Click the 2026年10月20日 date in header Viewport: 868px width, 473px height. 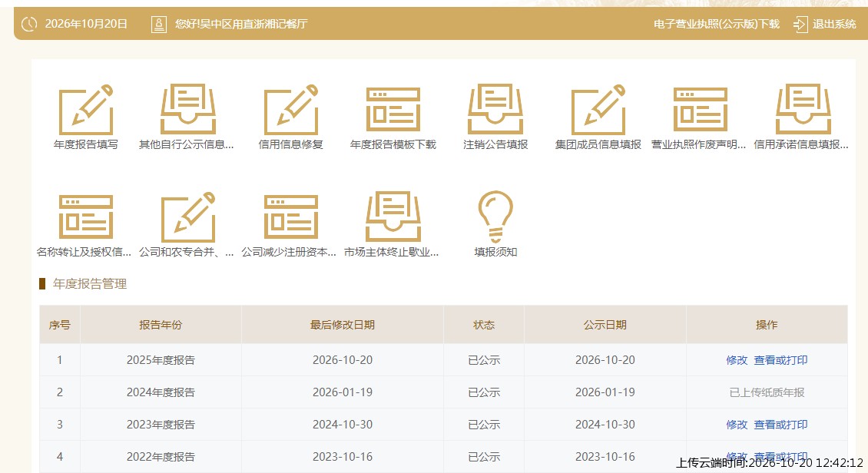coord(86,24)
